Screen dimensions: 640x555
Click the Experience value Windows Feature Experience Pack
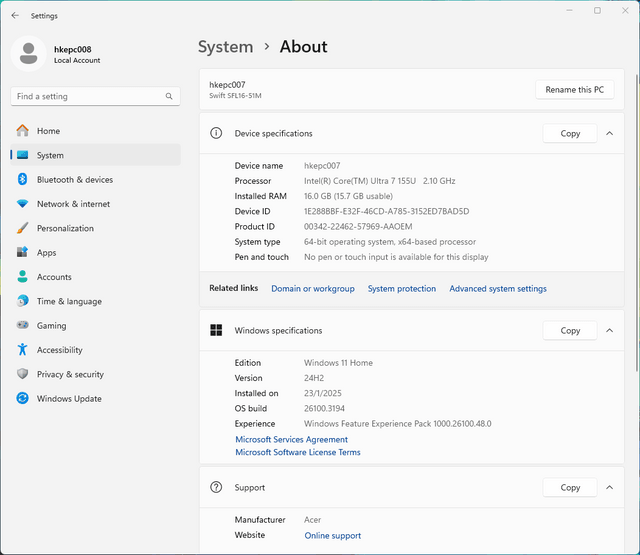coord(398,424)
